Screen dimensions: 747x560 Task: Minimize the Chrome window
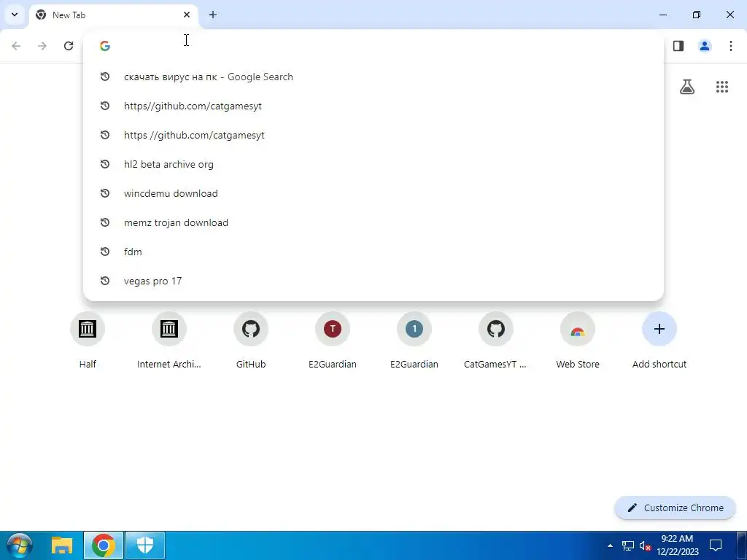coord(662,15)
